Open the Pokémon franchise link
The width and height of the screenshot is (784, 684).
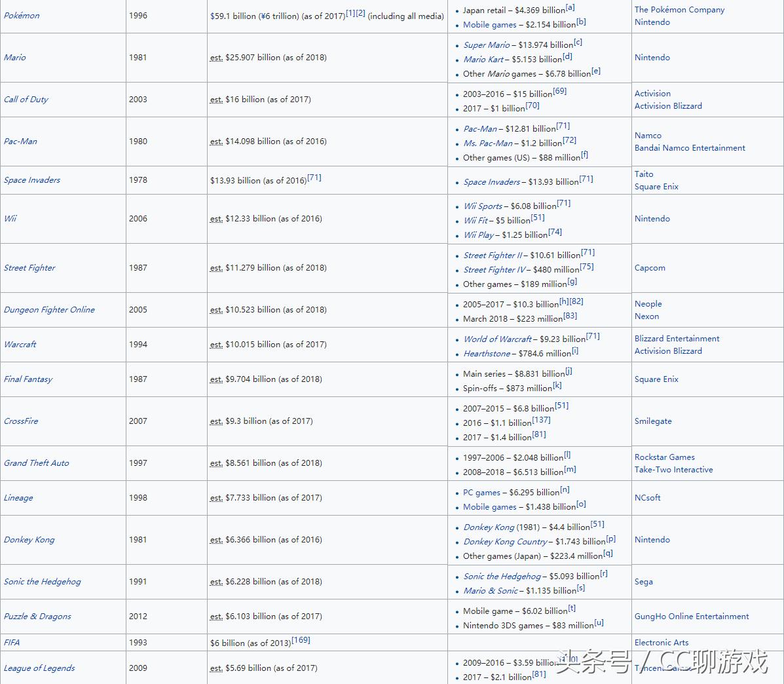click(x=22, y=16)
